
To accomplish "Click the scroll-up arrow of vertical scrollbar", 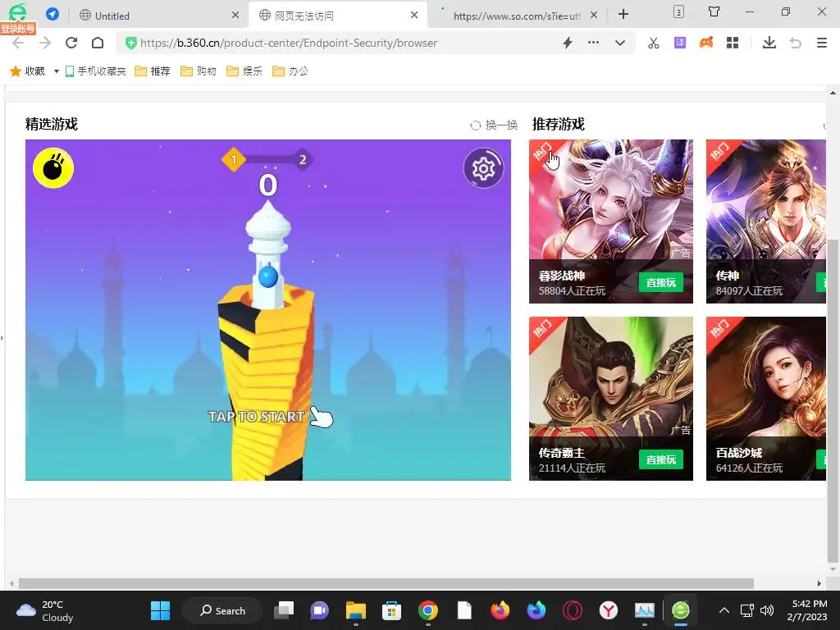I will click(x=833, y=93).
